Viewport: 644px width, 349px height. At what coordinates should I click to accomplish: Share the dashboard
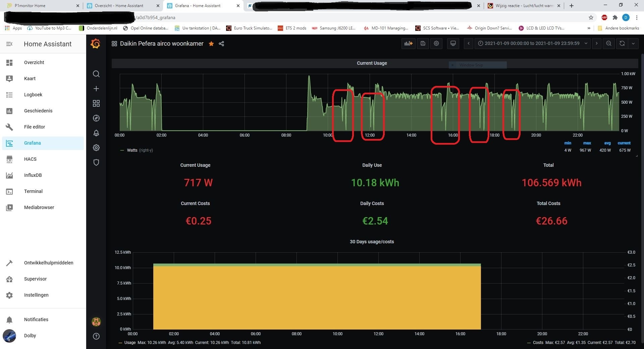coord(221,44)
